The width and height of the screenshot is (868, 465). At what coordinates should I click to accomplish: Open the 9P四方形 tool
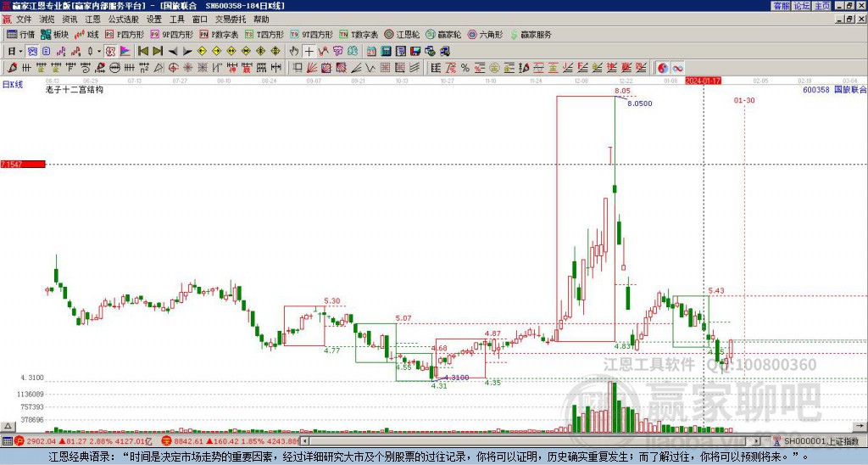point(171,34)
